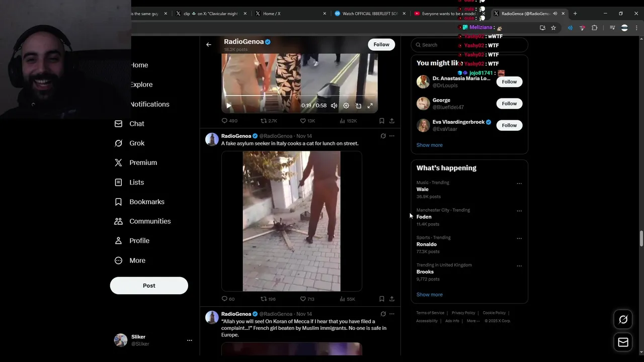
Task: Open the browser extensions puzzle icon
Action: pos(594,28)
